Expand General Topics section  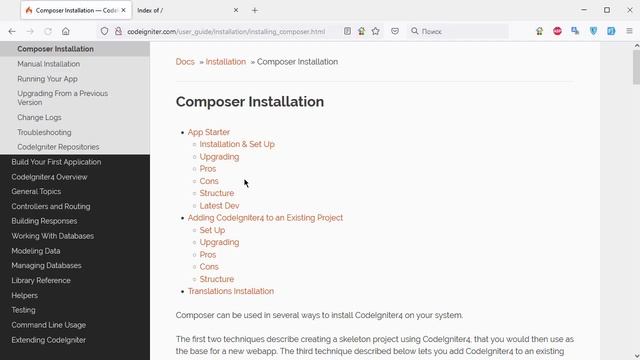pyautogui.click(x=36, y=191)
